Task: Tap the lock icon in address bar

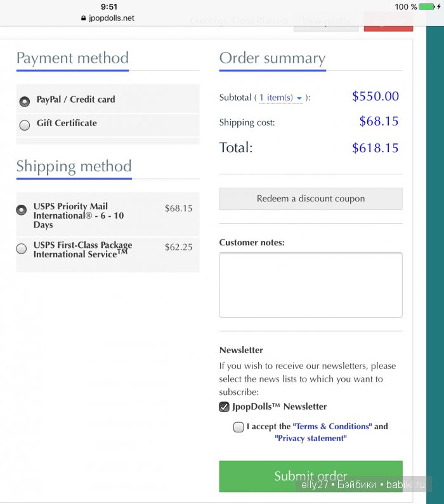Action: [x=83, y=18]
